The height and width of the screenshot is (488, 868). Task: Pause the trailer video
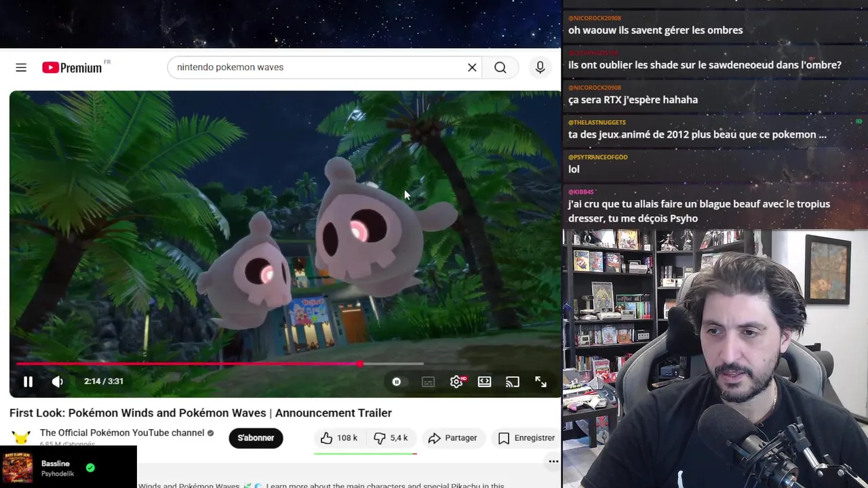[28, 382]
